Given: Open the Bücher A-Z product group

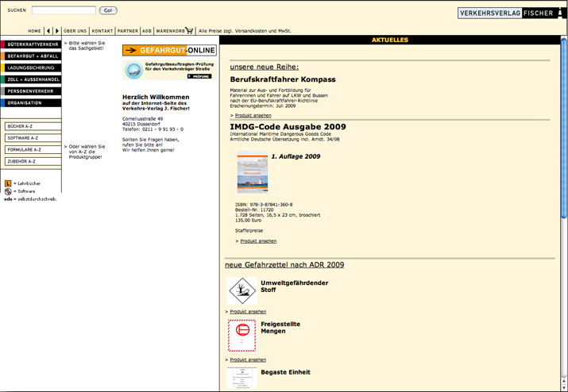Looking at the screenshot, I should (31, 126).
